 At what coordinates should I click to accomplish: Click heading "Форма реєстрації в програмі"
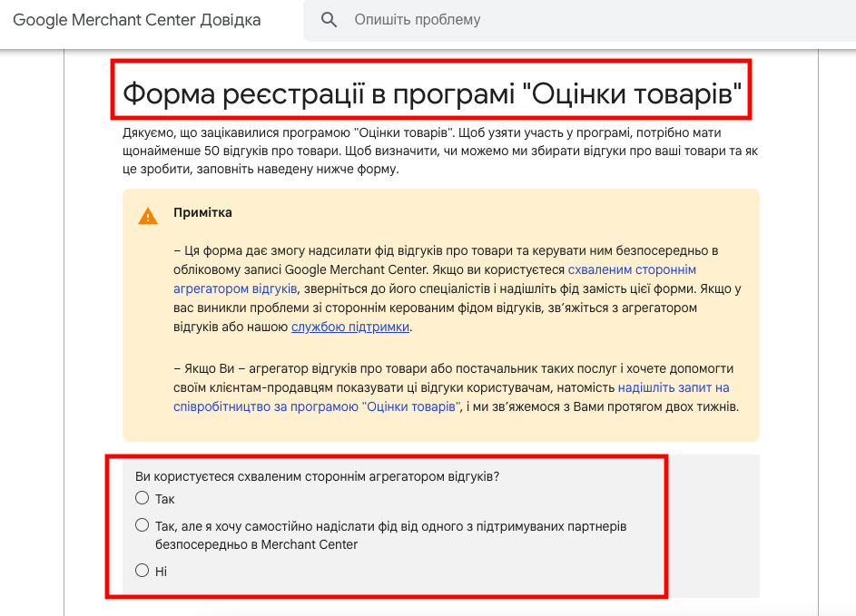[432, 93]
